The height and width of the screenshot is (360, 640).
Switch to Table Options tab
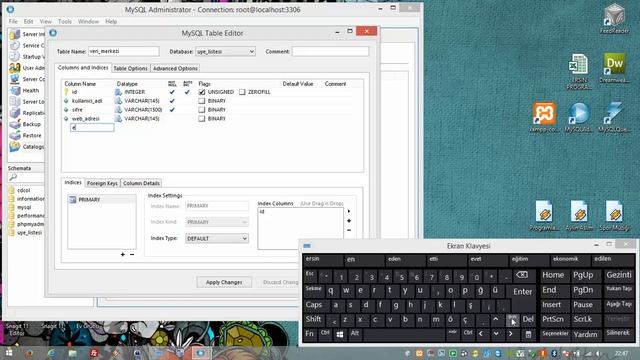click(130, 69)
